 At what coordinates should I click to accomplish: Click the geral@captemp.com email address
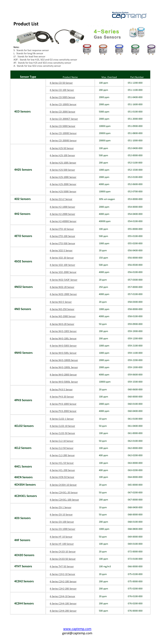(77, 633)
